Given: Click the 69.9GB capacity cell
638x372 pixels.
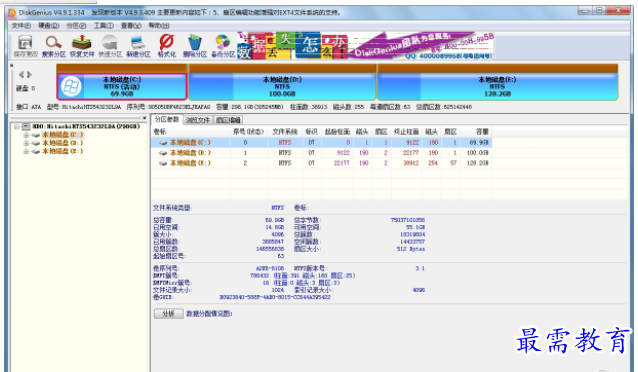Looking at the screenshot, I should coord(479,143).
